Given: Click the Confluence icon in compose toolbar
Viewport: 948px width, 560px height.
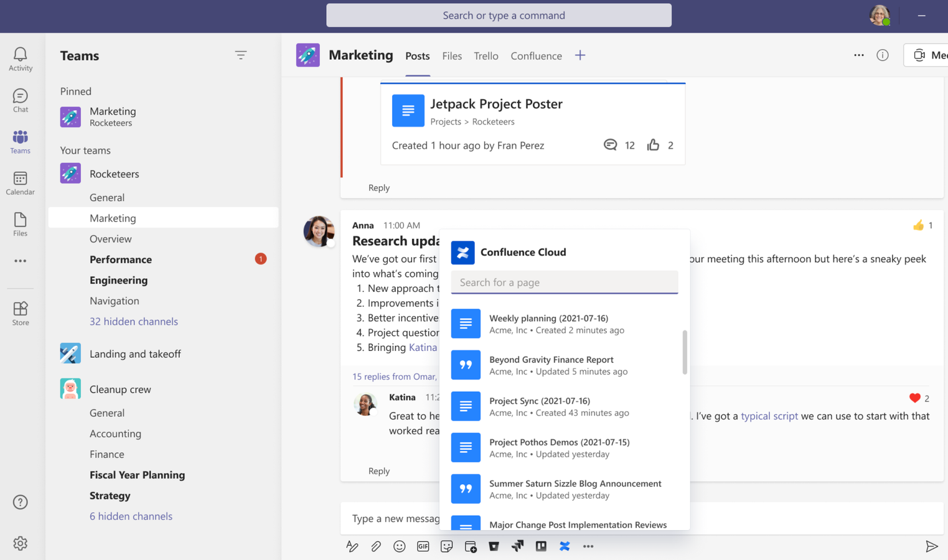Looking at the screenshot, I should coord(565,546).
